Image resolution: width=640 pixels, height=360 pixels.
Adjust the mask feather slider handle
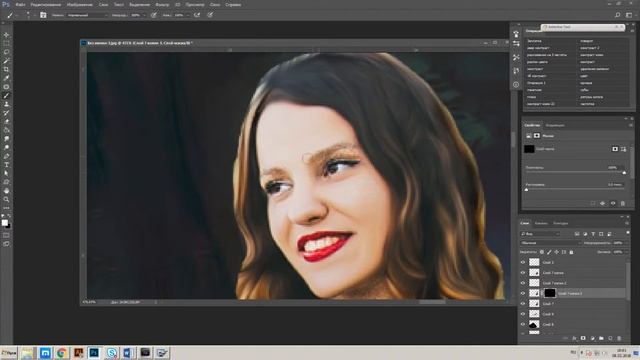(527, 190)
